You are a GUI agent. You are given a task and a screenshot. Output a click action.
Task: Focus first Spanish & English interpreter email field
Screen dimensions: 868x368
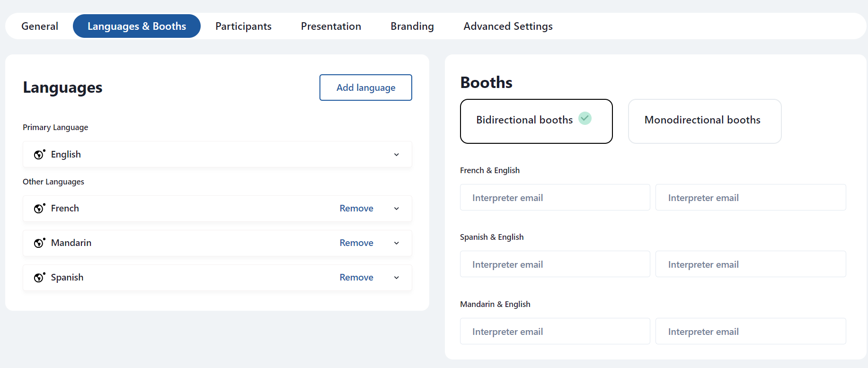tap(555, 264)
